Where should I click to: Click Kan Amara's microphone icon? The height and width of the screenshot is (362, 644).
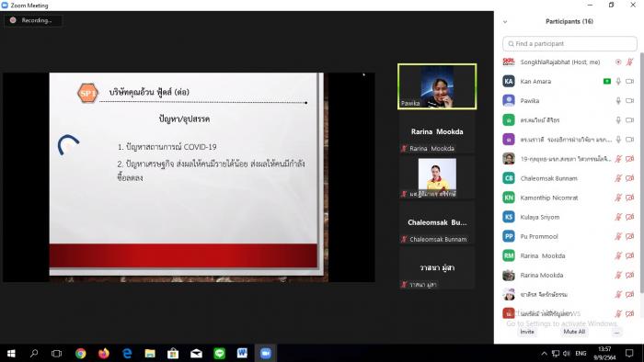pos(618,82)
